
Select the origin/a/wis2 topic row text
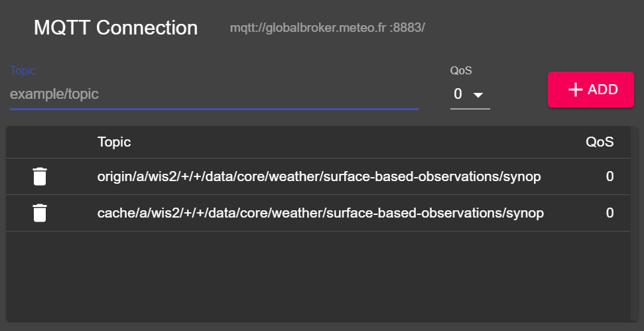click(319, 176)
